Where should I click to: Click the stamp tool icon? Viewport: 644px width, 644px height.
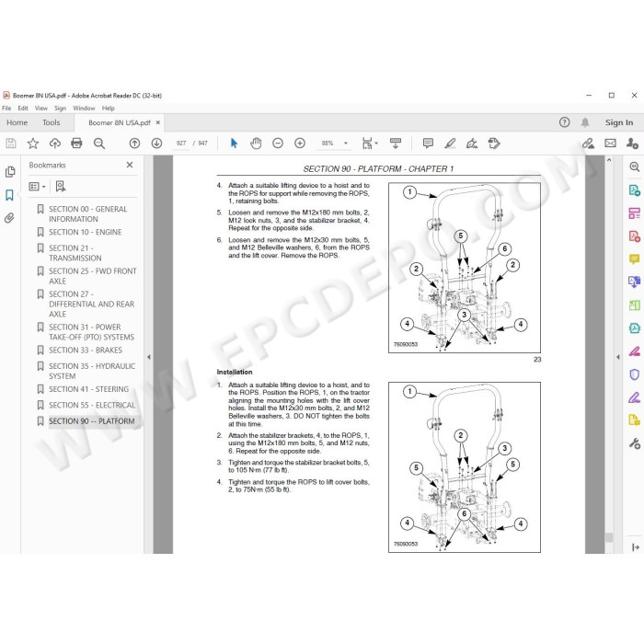point(494,144)
